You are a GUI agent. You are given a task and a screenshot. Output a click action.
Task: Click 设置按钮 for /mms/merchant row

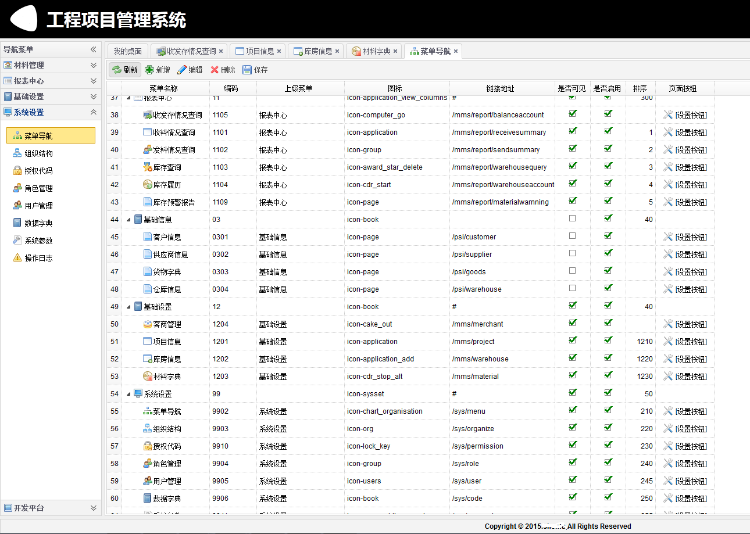tap(691, 324)
